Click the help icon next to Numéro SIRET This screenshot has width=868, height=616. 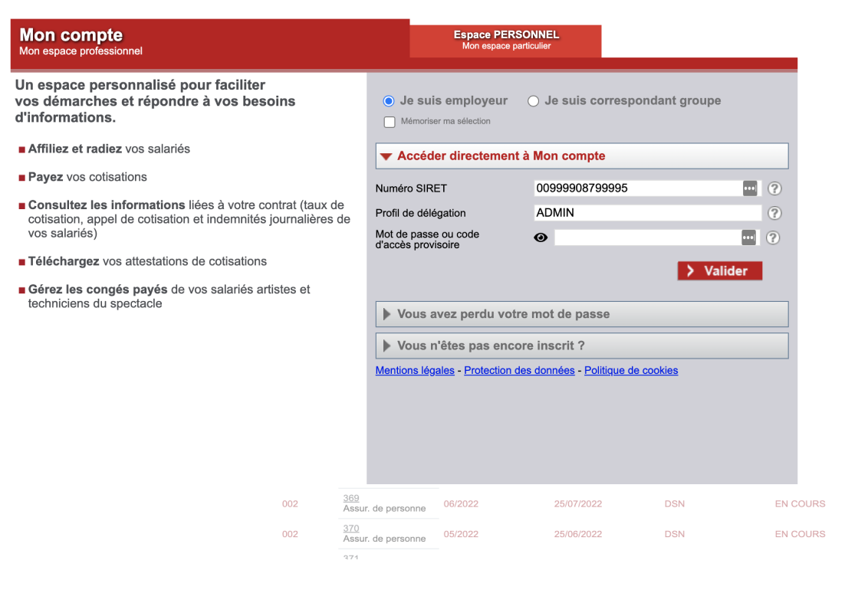tap(774, 188)
